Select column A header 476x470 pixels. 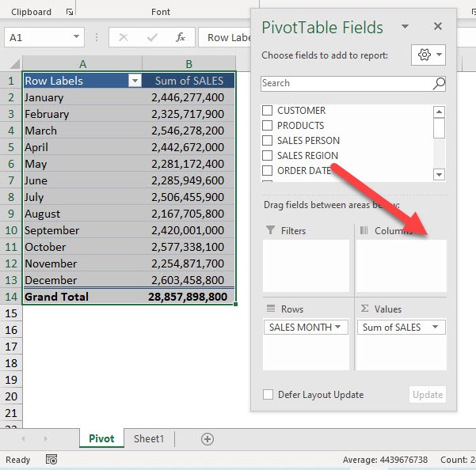(x=82, y=63)
